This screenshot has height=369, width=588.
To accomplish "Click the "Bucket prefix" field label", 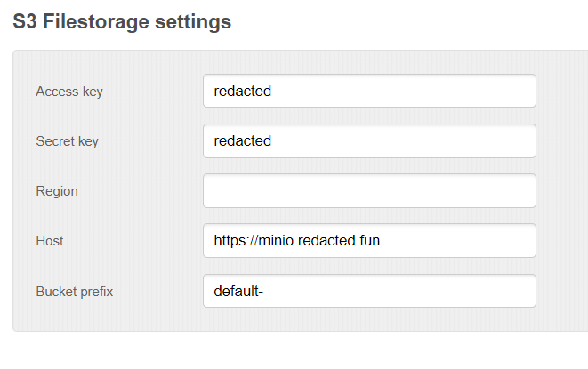I will pos(75,292).
